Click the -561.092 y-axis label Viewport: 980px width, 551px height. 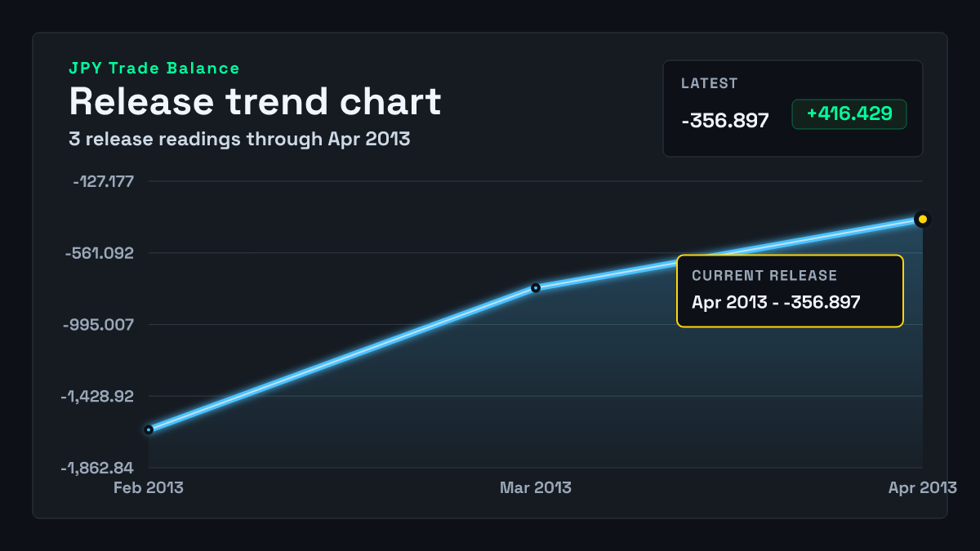tap(100, 253)
